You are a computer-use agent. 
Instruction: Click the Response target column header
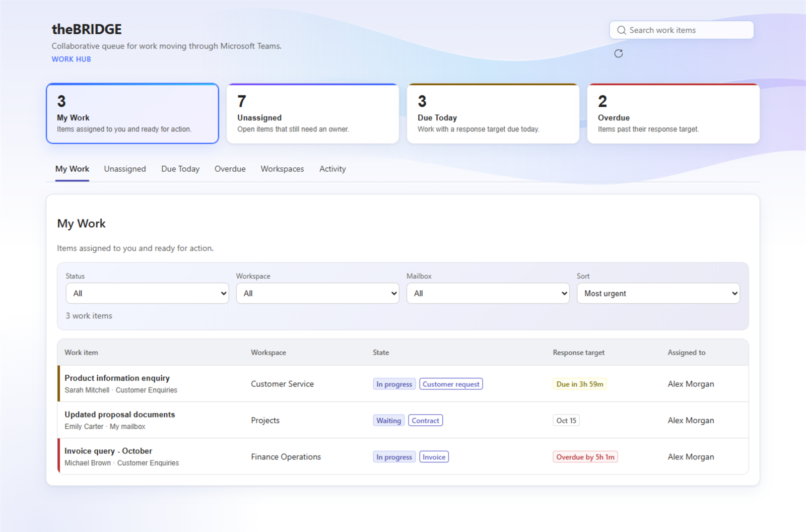click(579, 353)
